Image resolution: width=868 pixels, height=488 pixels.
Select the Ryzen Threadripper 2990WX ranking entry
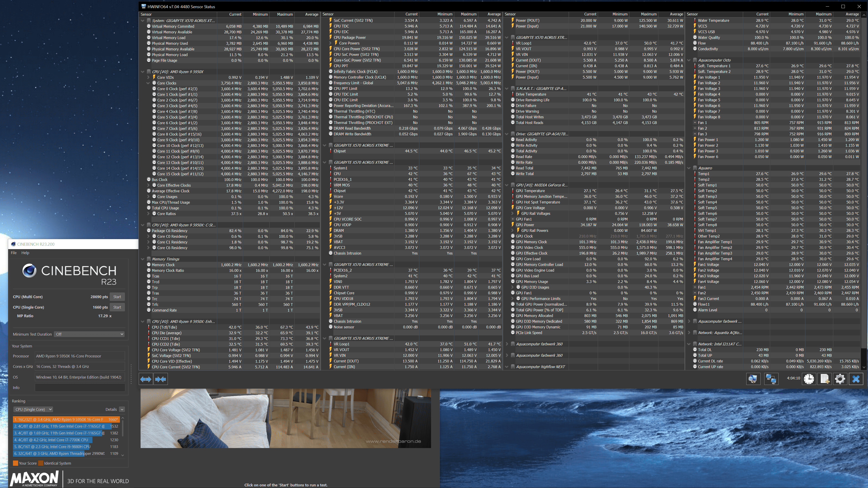(x=66, y=453)
